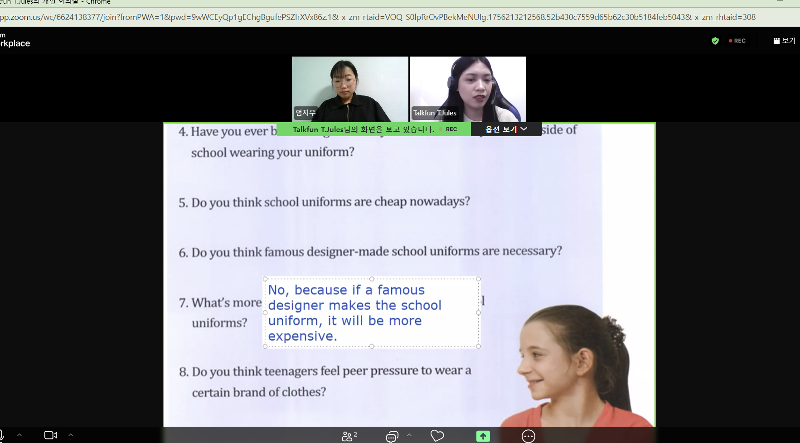Click question 5 about cheap uniforms

click(x=324, y=202)
